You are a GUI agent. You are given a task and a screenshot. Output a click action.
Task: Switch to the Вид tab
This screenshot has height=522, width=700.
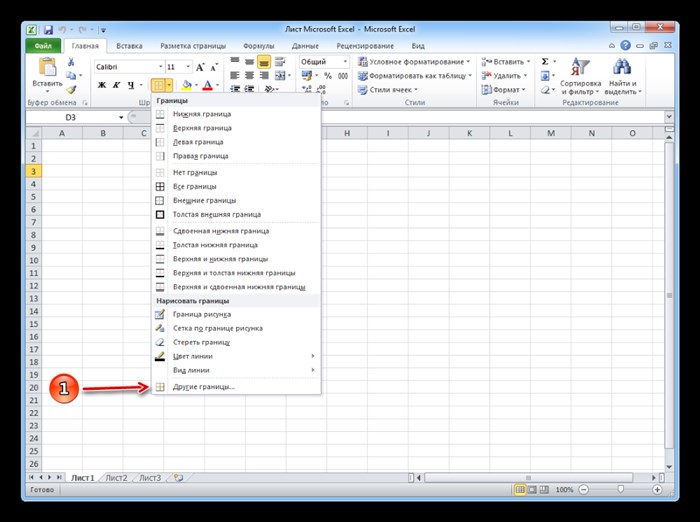418,46
